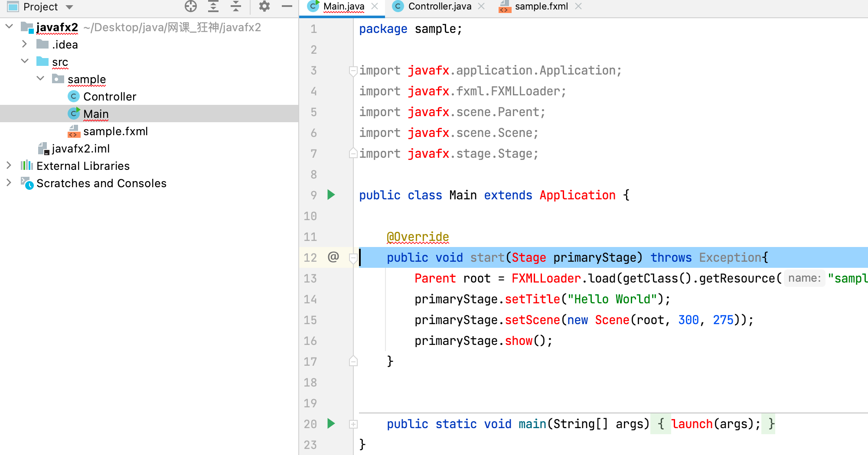Image resolution: width=868 pixels, height=455 pixels.
Task: Click the 'package' keyword on line 1
Action: pos(383,29)
